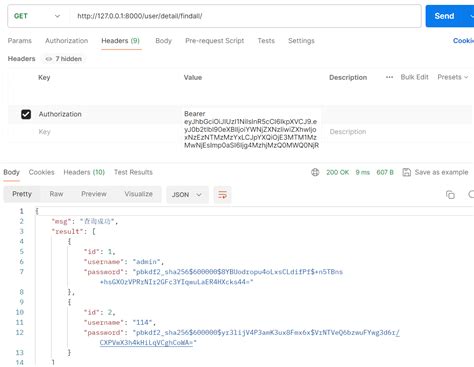Click the Bulk Edit link
Image resolution: width=474 pixels, height=367 pixels.
[414, 77]
